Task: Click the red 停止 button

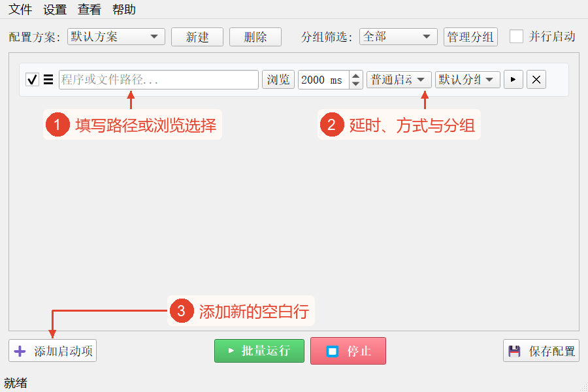Action: [x=348, y=351]
